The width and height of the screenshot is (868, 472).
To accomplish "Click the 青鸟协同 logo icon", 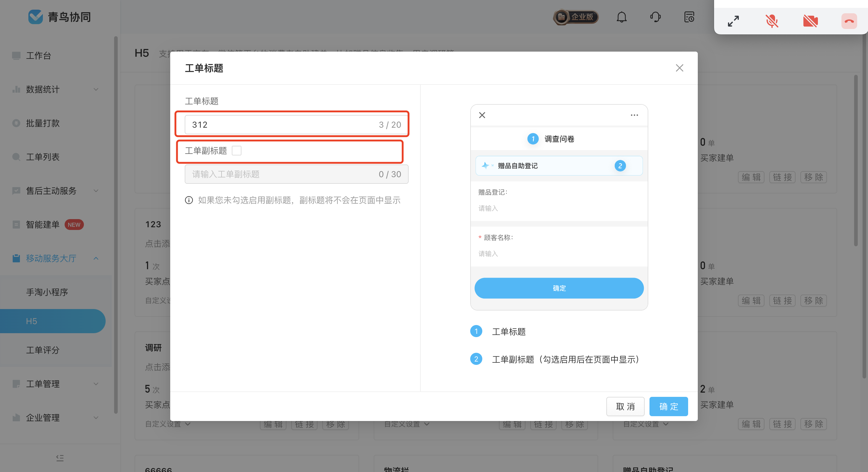I will pyautogui.click(x=35, y=17).
